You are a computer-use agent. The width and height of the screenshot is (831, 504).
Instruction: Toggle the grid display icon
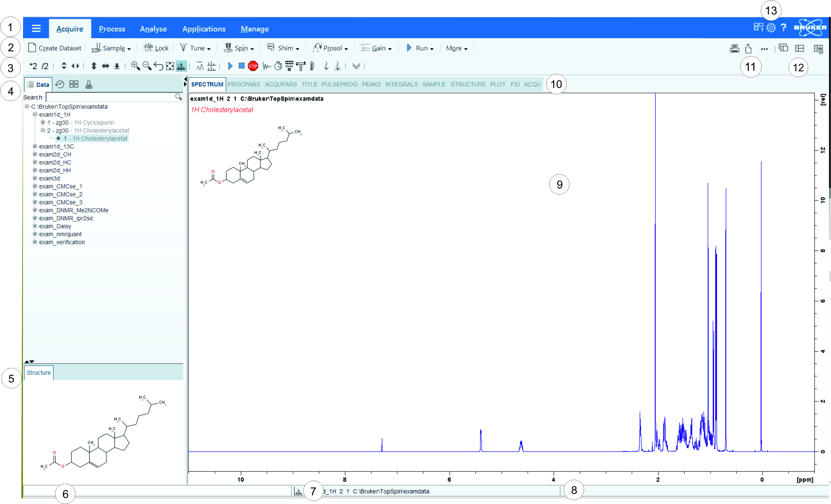point(211,66)
